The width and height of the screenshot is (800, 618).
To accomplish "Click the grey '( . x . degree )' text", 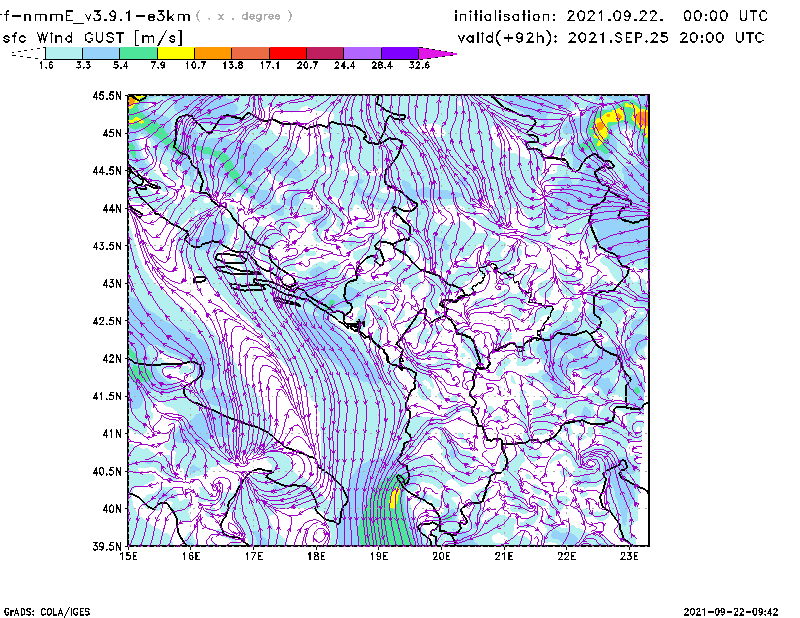I will click(x=244, y=16).
